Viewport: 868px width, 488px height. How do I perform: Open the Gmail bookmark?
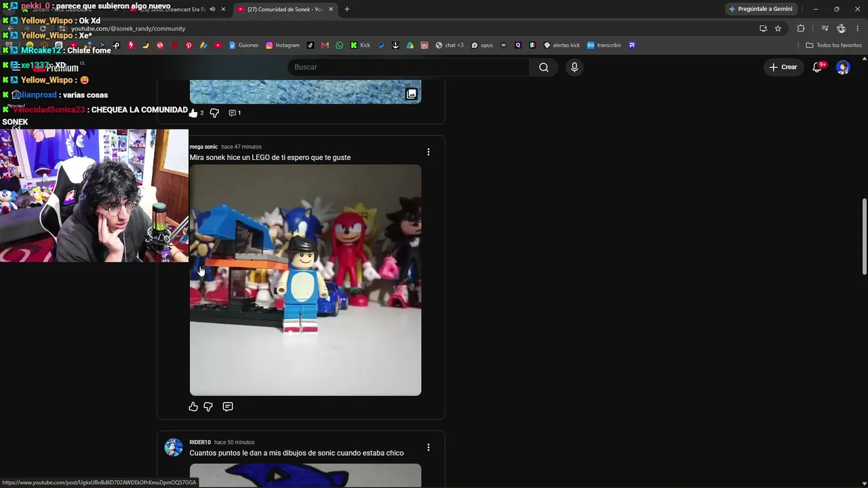coord(325,45)
